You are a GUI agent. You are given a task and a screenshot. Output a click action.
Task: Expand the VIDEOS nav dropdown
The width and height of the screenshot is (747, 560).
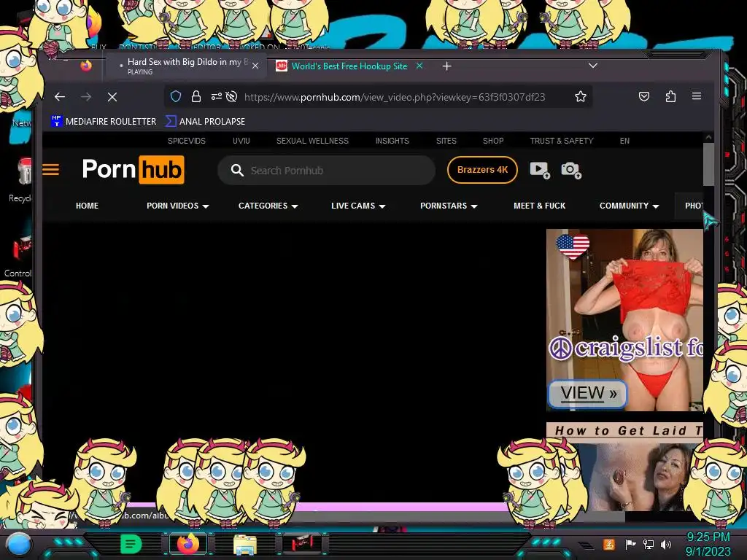178,206
